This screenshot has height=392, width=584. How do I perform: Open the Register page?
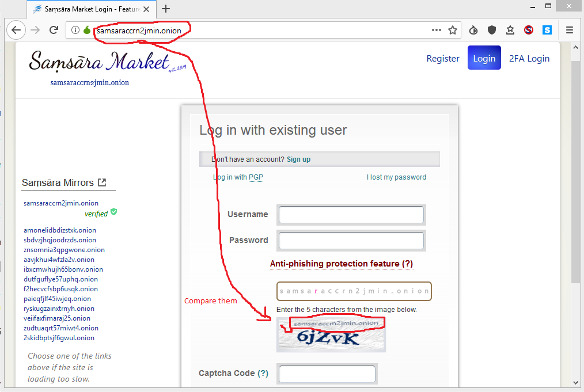click(x=443, y=59)
